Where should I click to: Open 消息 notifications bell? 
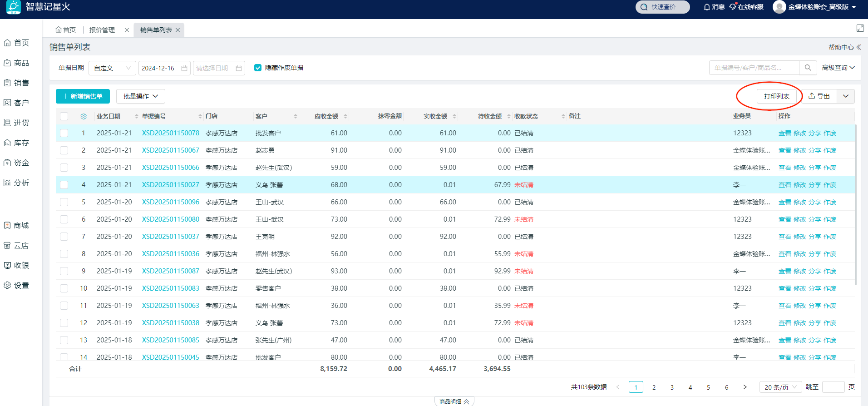pyautogui.click(x=714, y=7)
